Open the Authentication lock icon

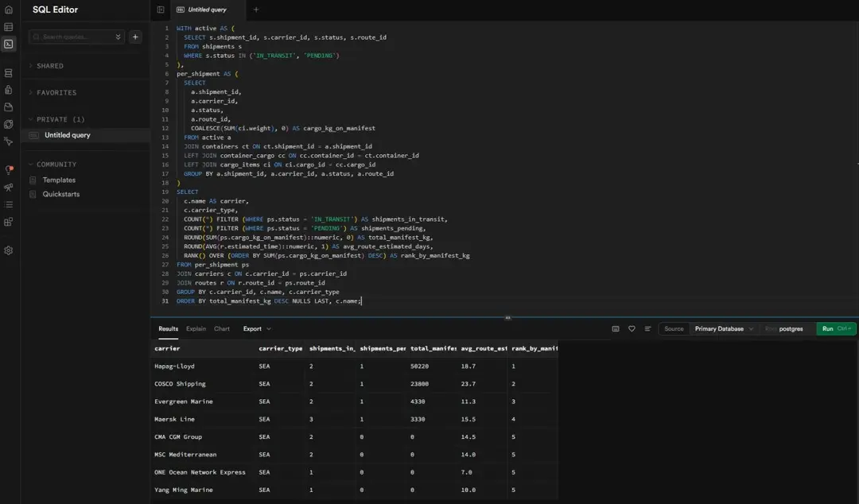pyautogui.click(x=8, y=90)
